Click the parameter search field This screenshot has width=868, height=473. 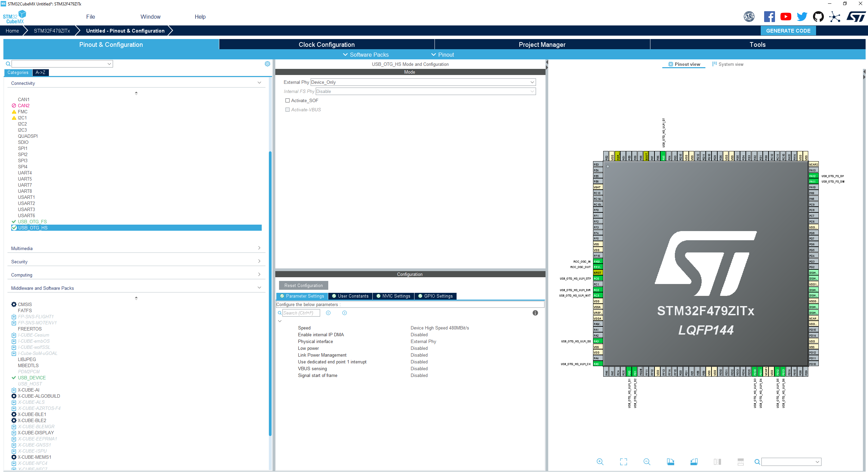(301, 313)
